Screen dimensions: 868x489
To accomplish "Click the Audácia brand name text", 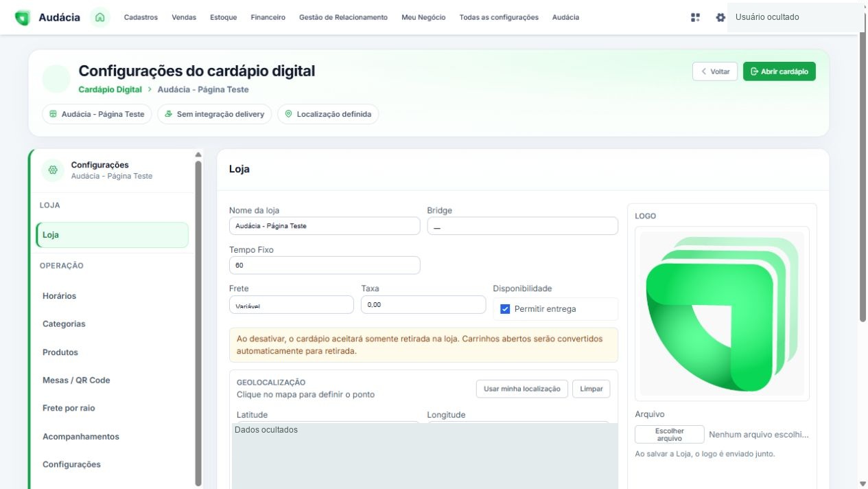I will 59,17.
